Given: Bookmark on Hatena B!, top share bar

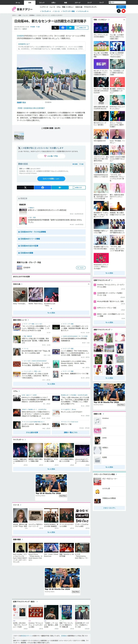Looking at the screenshot, I should coord(70,28).
